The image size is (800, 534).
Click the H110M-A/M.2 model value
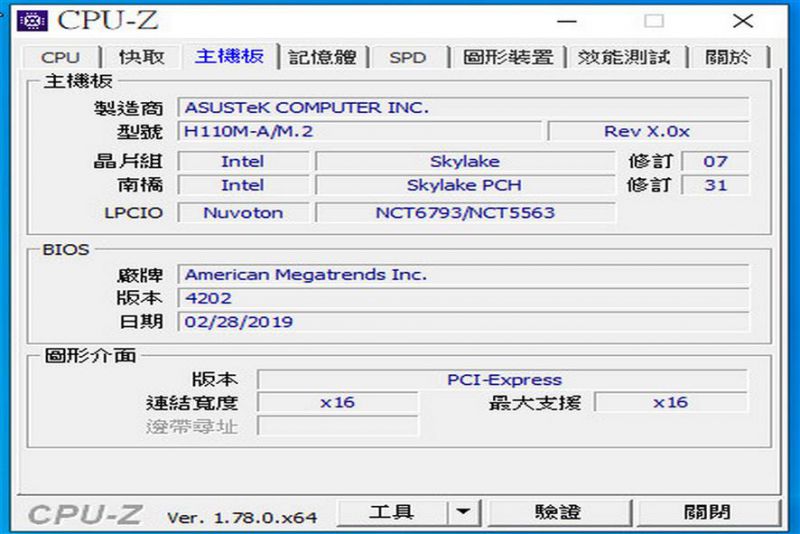click(359, 132)
